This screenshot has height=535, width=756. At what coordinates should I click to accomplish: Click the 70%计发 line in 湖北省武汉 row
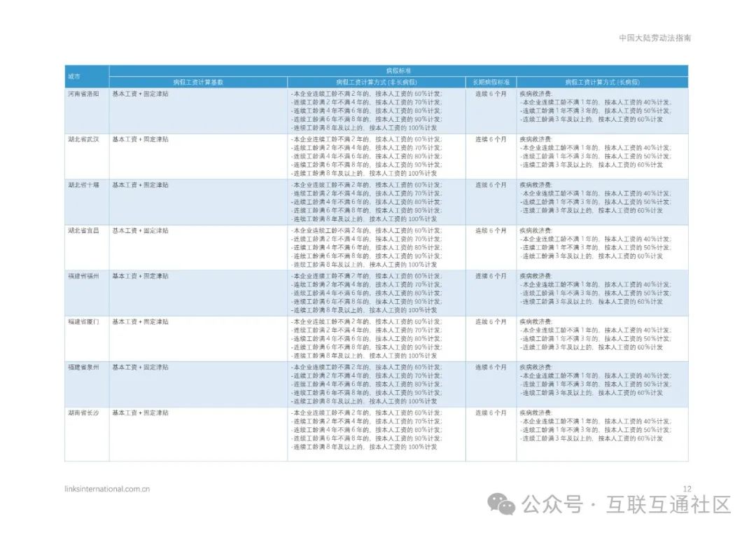[366, 148]
